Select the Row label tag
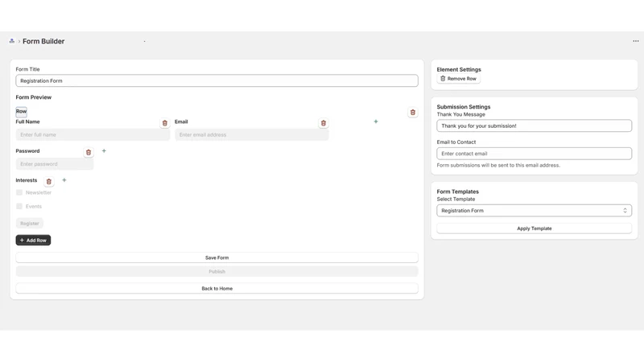The image size is (644, 362). point(22,111)
